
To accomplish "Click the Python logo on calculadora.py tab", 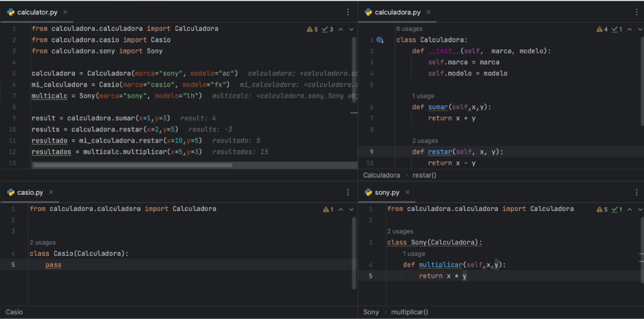I will coord(368,12).
